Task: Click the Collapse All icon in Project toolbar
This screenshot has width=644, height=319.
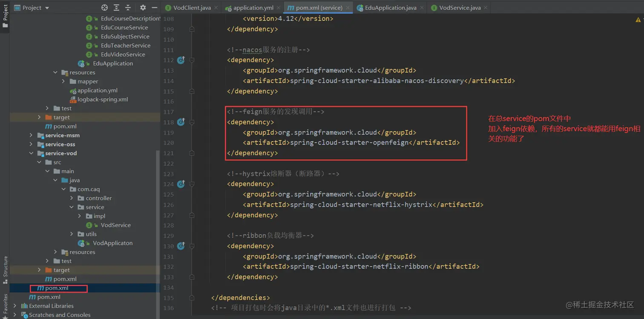Action: [x=128, y=8]
